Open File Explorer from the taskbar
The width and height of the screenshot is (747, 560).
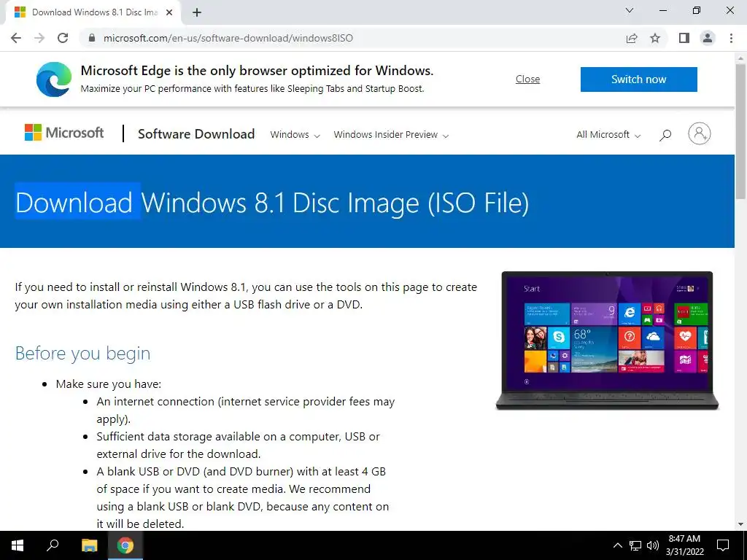(89, 545)
